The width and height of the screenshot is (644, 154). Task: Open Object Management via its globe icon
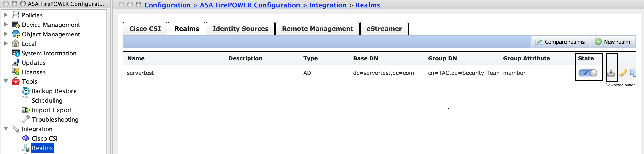click(x=16, y=34)
